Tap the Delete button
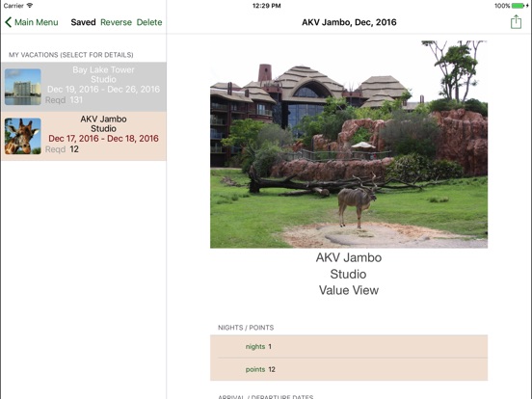The width and height of the screenshot is (532, 399). [x=149, y=22]
